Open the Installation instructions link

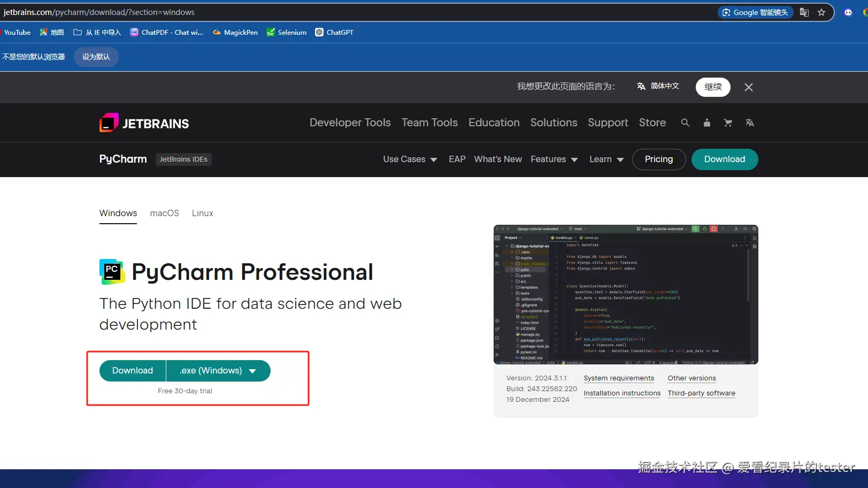(x=622, y=393)
